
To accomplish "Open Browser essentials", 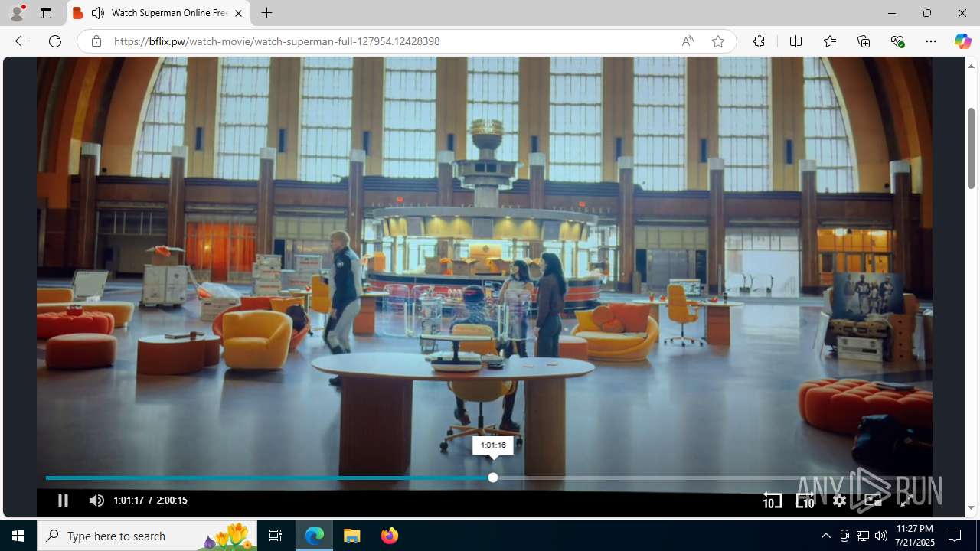I will click(x=897, y=41).
